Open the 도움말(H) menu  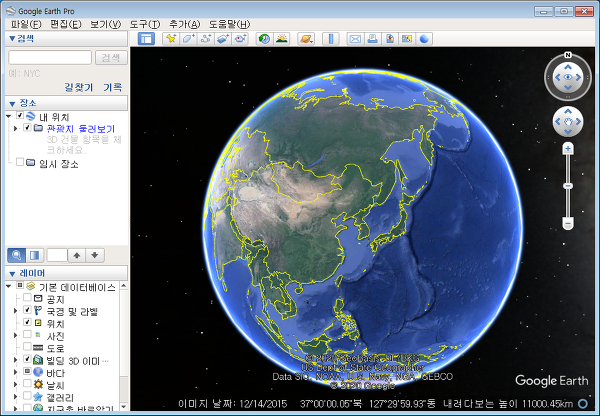(x=229, y=24)
